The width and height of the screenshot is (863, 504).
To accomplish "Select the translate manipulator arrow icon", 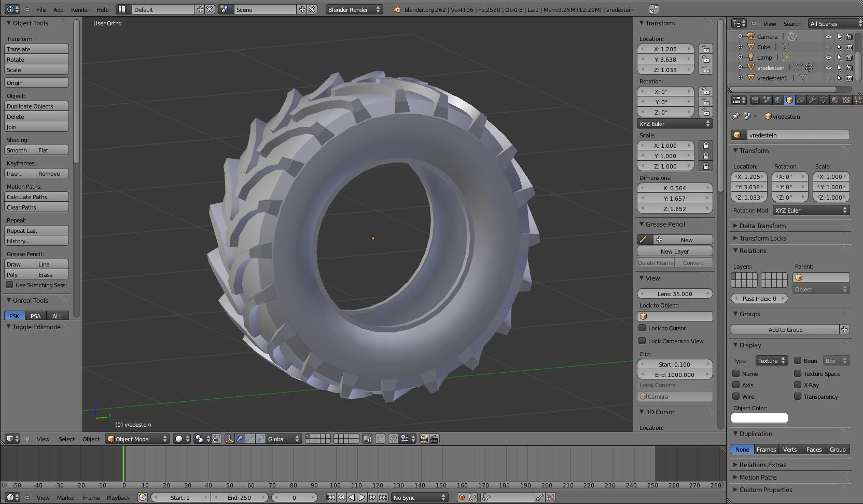I will (x=240, y=439).
